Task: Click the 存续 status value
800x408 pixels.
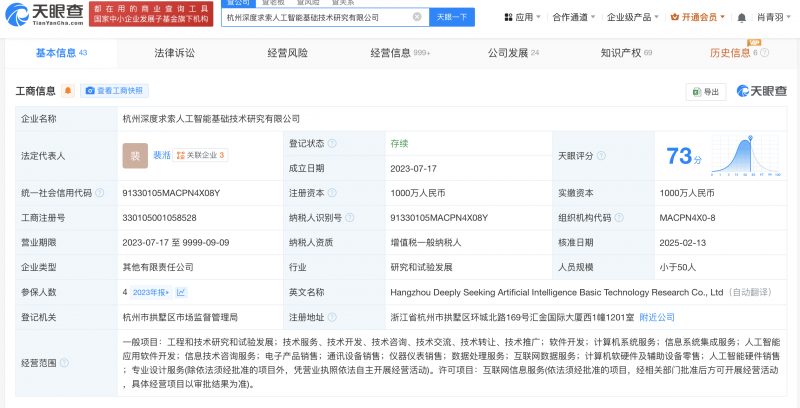Action: pos(399,144)
